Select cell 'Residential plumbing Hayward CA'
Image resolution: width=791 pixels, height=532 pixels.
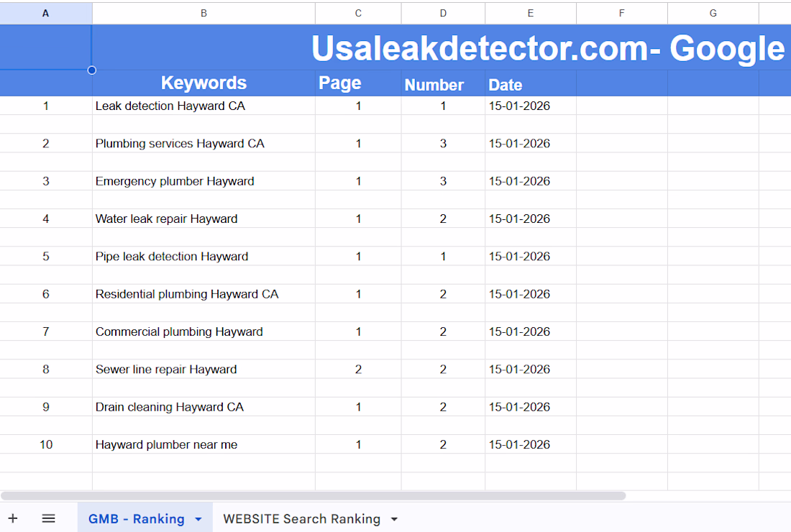pyautogui.click(x=204, y=294)
